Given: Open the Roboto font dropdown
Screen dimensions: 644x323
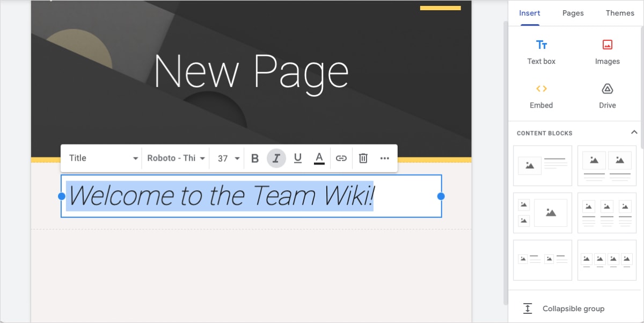Looking at the screenshot, I should (175, 158).
